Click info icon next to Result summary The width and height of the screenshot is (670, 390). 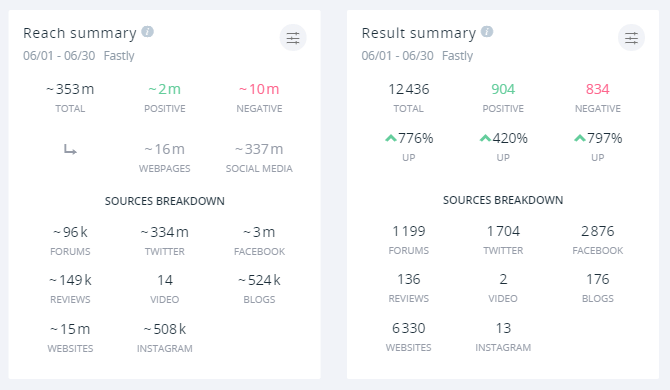(487, 32)
